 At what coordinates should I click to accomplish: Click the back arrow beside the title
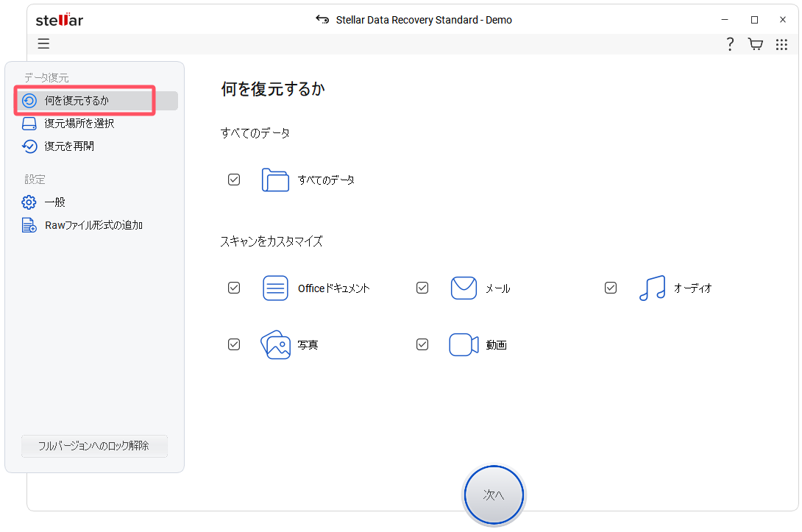tap(322, 19)
